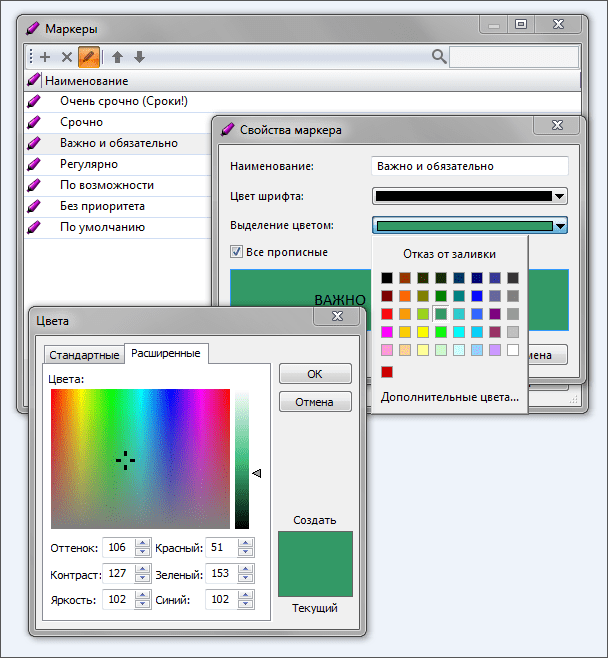Screen dimensions: 608x658
Task: Open the "Цвет шрифта" color dropdown
Action: [x=560, y=197]
